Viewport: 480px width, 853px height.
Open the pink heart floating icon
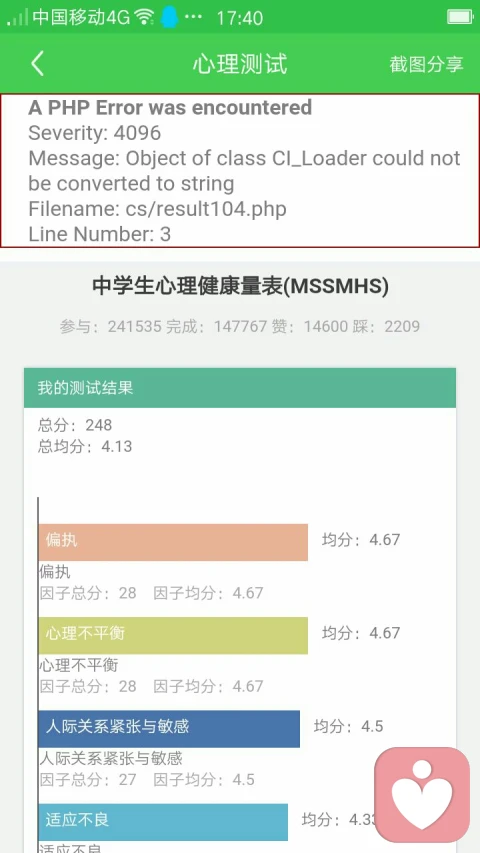(x=422, y=794)
